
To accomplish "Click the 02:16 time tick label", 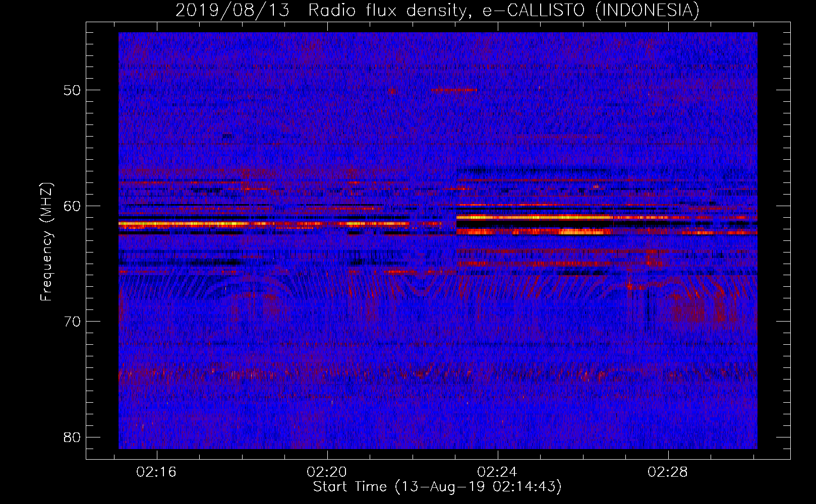I will click(156, 472).
